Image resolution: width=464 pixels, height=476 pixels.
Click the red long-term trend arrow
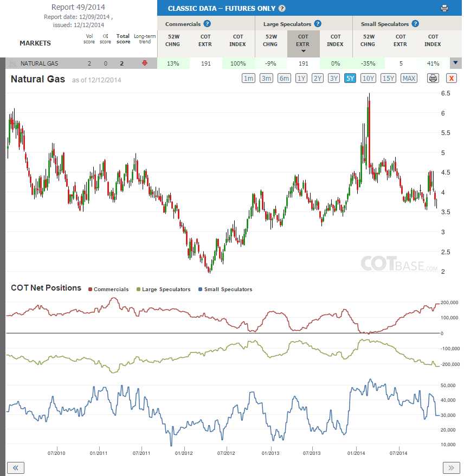click(x=145, y=63)
